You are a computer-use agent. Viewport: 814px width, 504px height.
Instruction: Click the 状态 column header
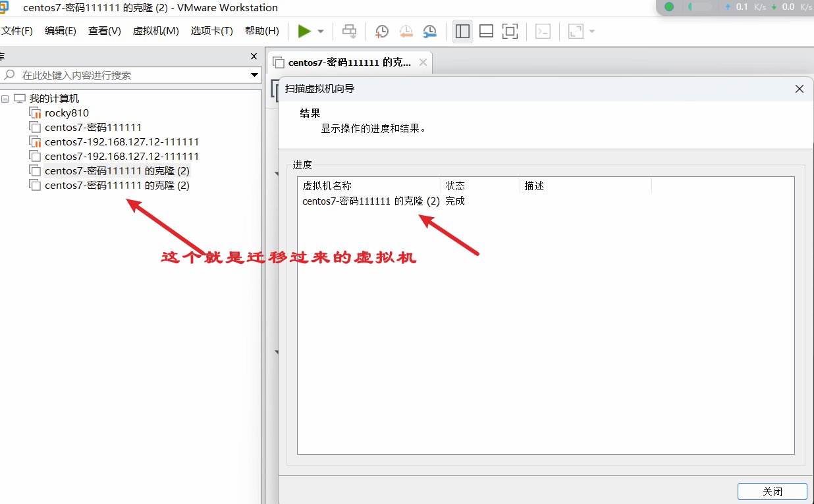pyautogui.click(x=481, y=186)
